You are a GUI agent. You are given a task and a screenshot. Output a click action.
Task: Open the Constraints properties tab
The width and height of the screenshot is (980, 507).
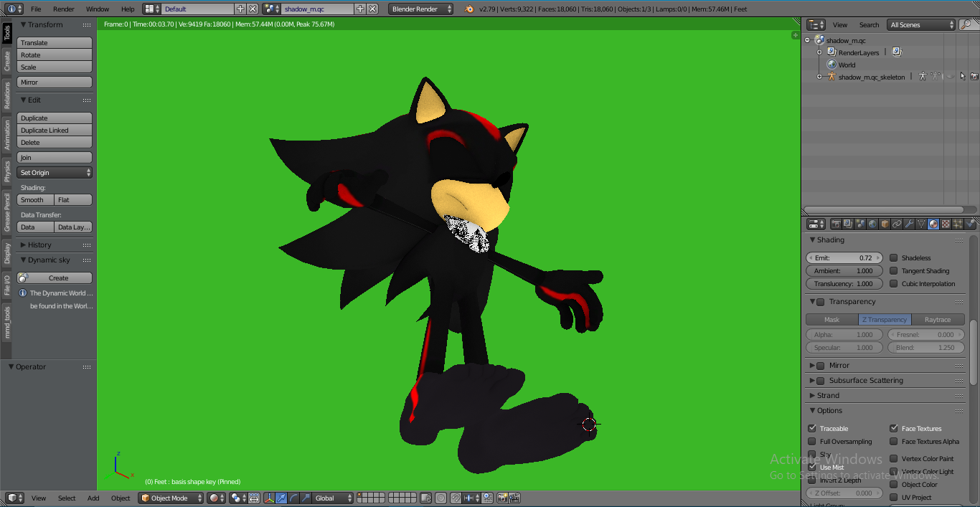click(x=897, y=224)
